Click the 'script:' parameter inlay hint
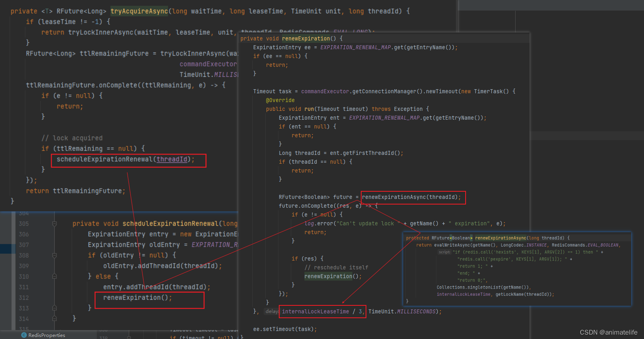The image size is (644, 339). click(x=444, y=252)
